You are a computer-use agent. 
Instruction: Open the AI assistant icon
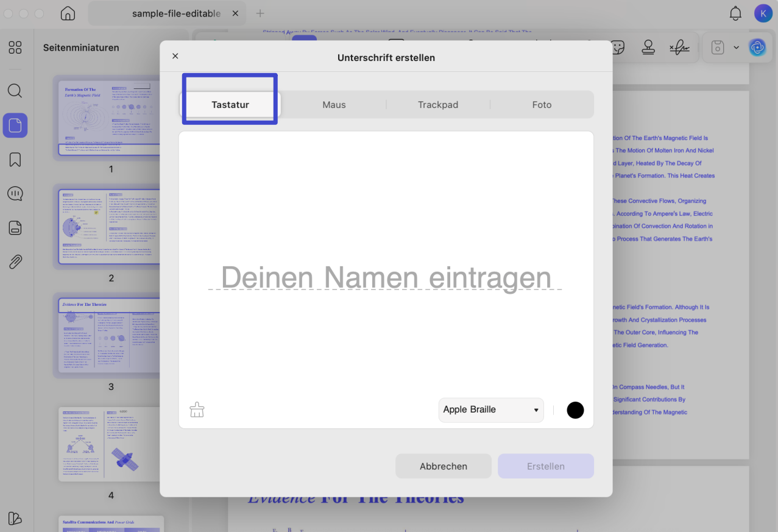[757, 47]
